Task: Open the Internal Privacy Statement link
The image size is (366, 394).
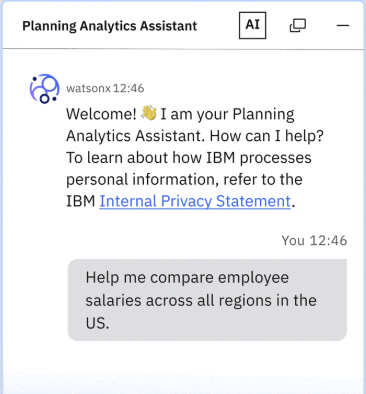Action: click(x=195, y=201)
